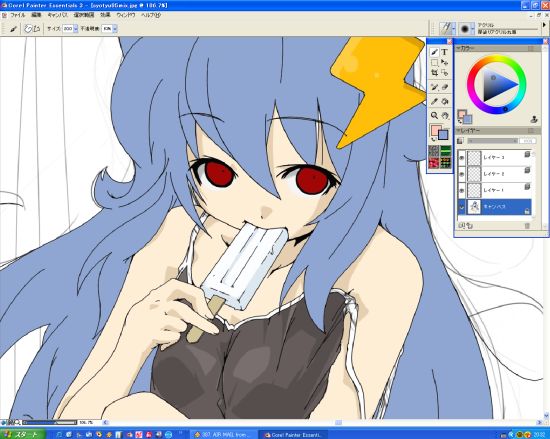Open the Edit menu

click(36, 15)
